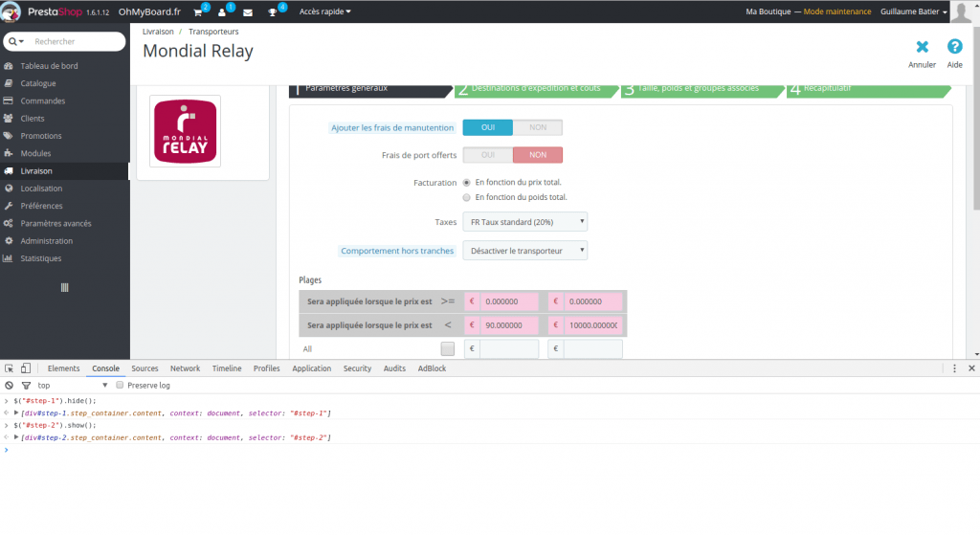
Task: Expand the #step-1 console result object
Action: click(x=16, y=413)
